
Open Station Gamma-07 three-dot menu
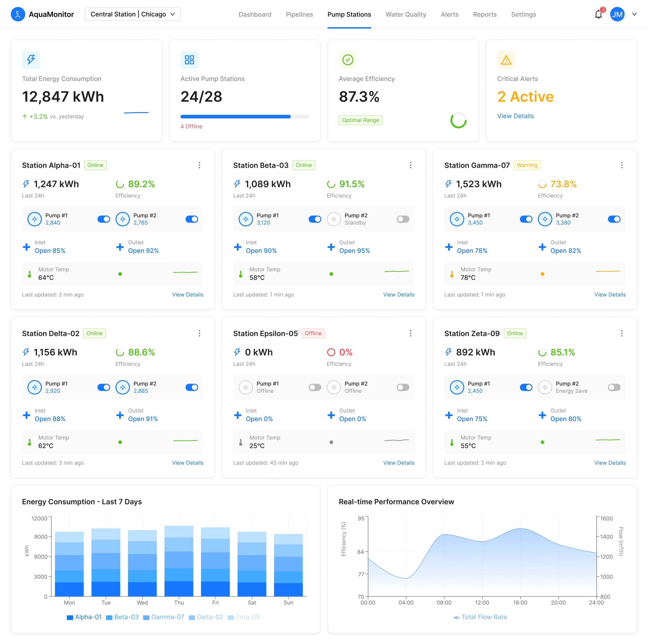coord(621,165)
